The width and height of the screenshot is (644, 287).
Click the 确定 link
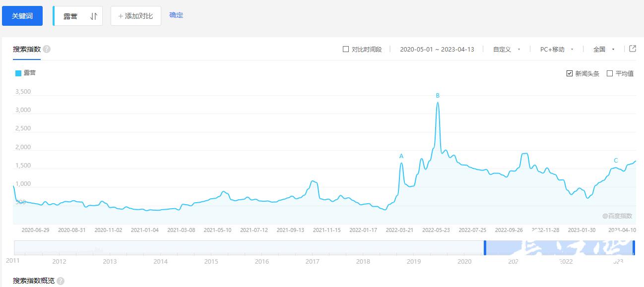pos(176,15)
